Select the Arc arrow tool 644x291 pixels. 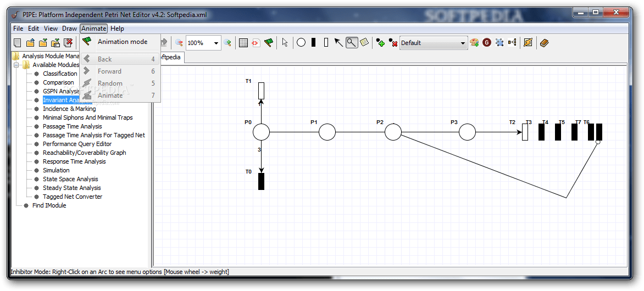[339, 43]
